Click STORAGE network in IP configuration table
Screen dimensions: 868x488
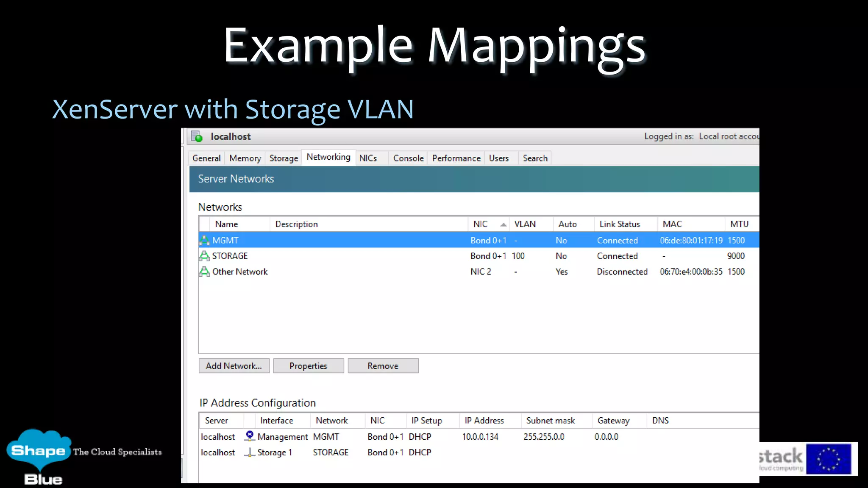coord(331,452)
